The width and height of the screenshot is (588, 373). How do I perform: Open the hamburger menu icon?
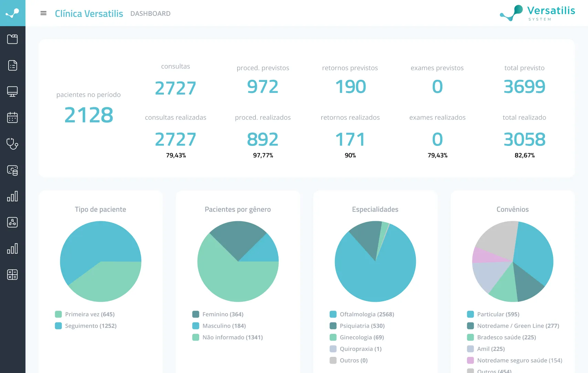coord(43,13)
